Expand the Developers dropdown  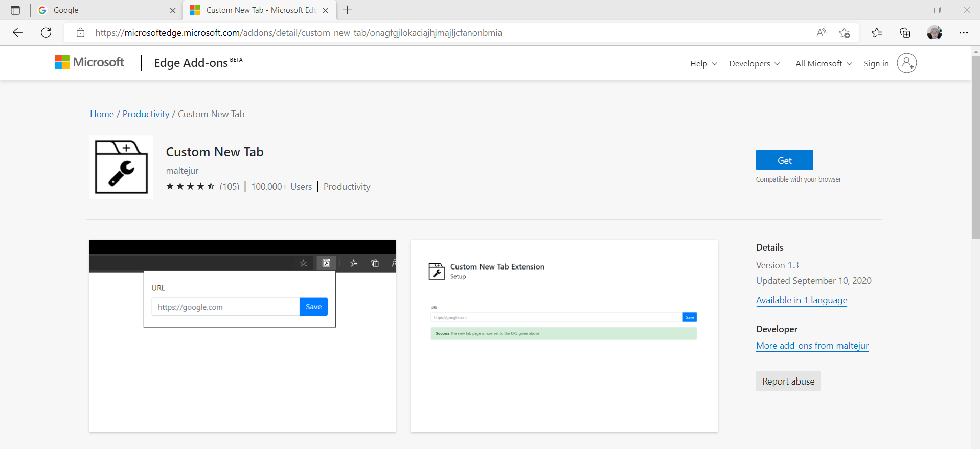[755, 63]
